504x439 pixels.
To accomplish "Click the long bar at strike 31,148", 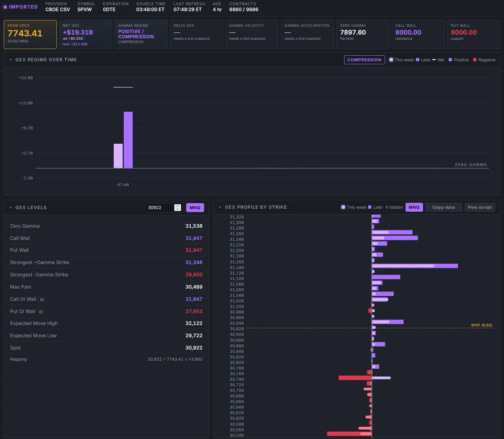I will point(415,266).
